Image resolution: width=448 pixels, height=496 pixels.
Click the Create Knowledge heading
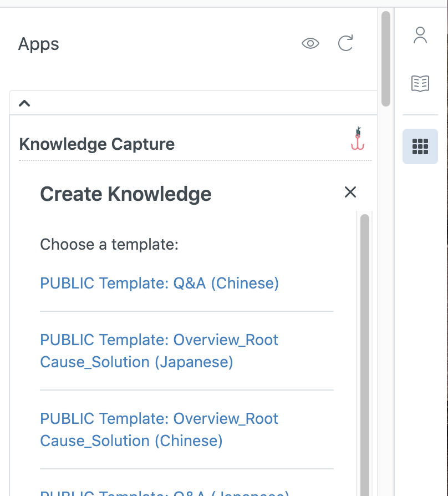click(x=126, y=194)
